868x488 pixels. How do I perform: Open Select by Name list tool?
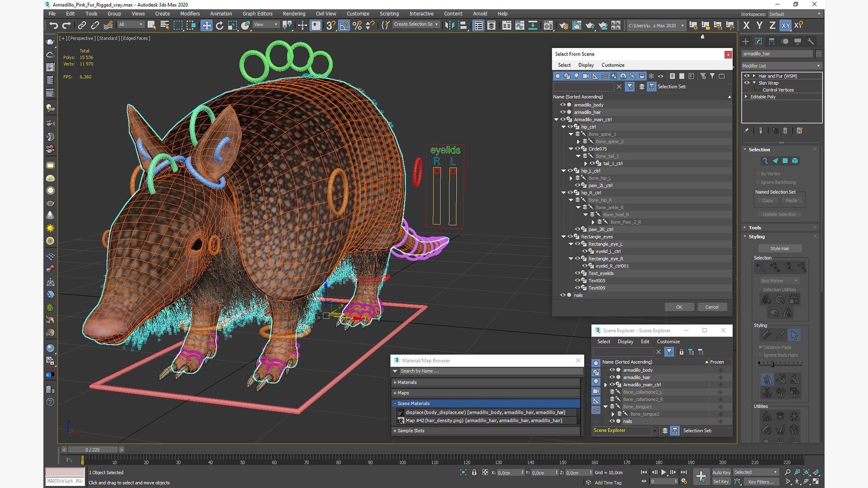pyautogui.click(x=165, y=25)
